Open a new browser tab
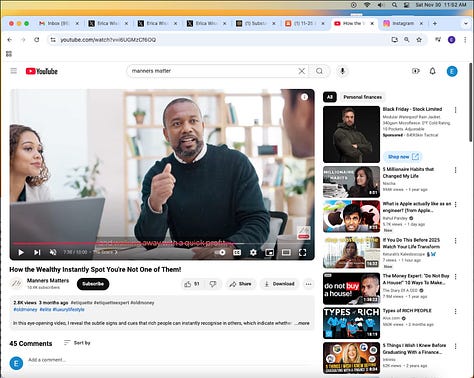Image resolution: width=474 pixels, height=378 pixels. (435, 23)
